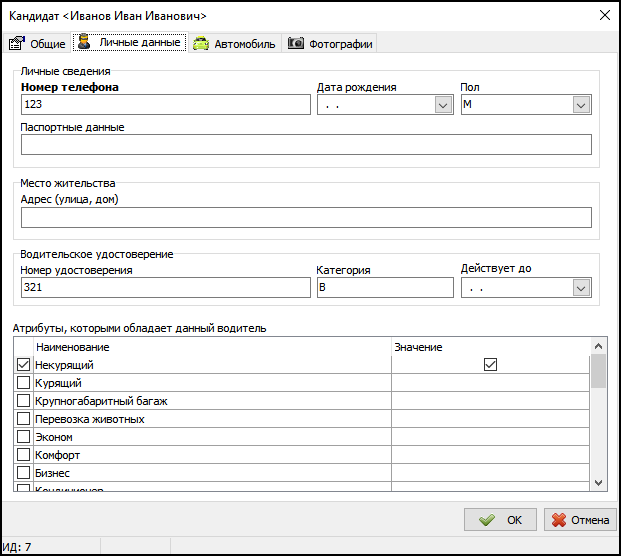Click the person icon on the Личные данные tab

tap(85, 43)
